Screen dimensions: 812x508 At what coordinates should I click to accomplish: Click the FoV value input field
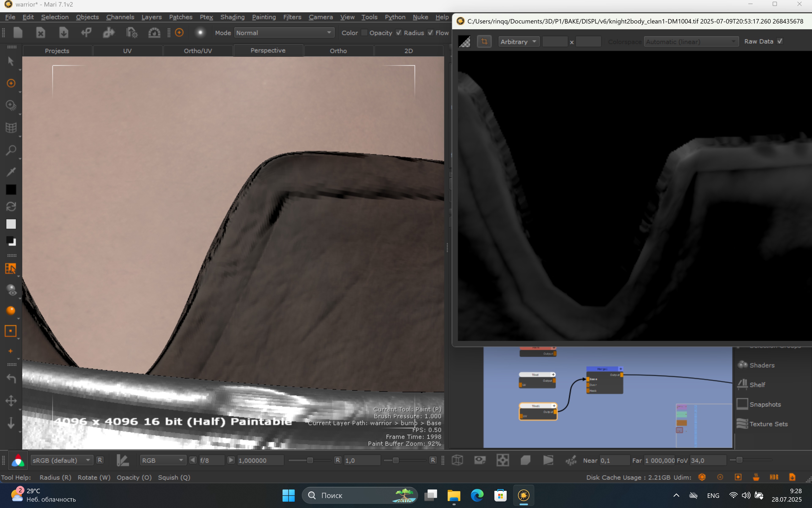708,460
